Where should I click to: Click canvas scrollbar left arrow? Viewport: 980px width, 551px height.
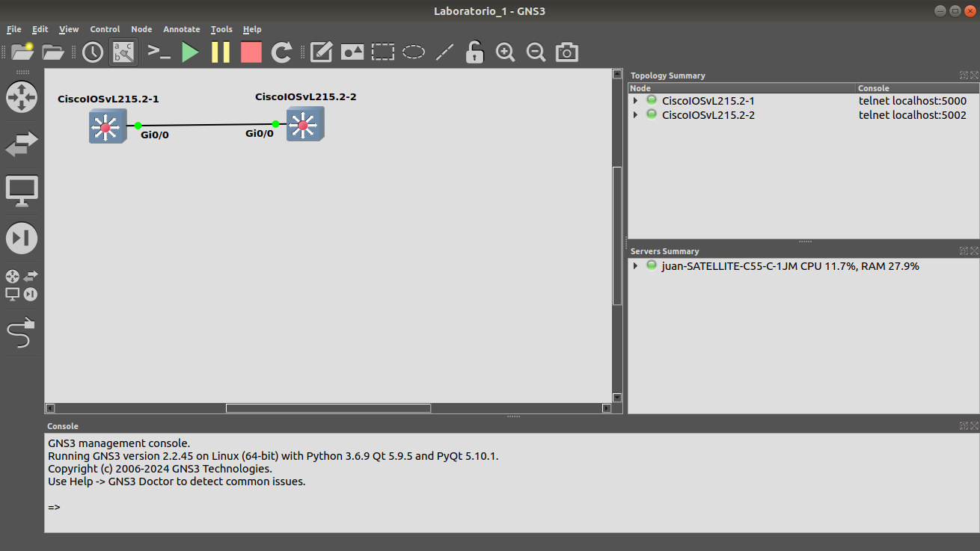pos(50,408)
